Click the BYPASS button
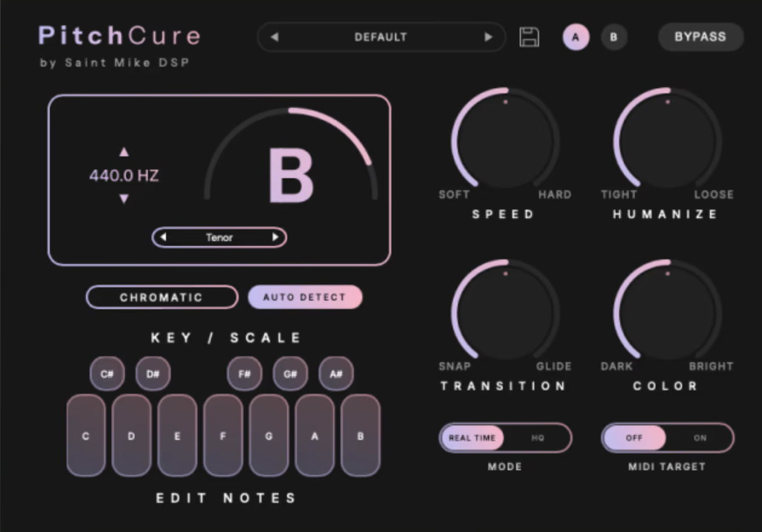This screenshot has height=532, width=762. [x=700, y=37]
